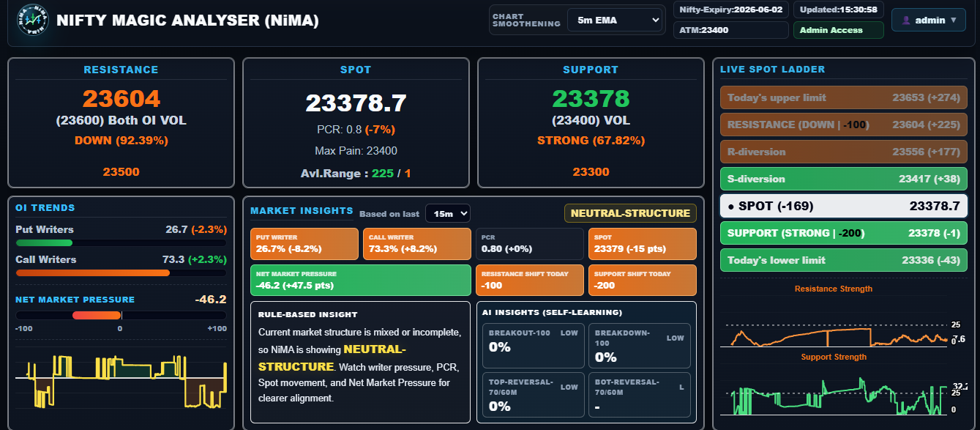980x430 pixels.
Task: Open the 15m market insights timeframe dropdown
Action: (x=447, y=213)
